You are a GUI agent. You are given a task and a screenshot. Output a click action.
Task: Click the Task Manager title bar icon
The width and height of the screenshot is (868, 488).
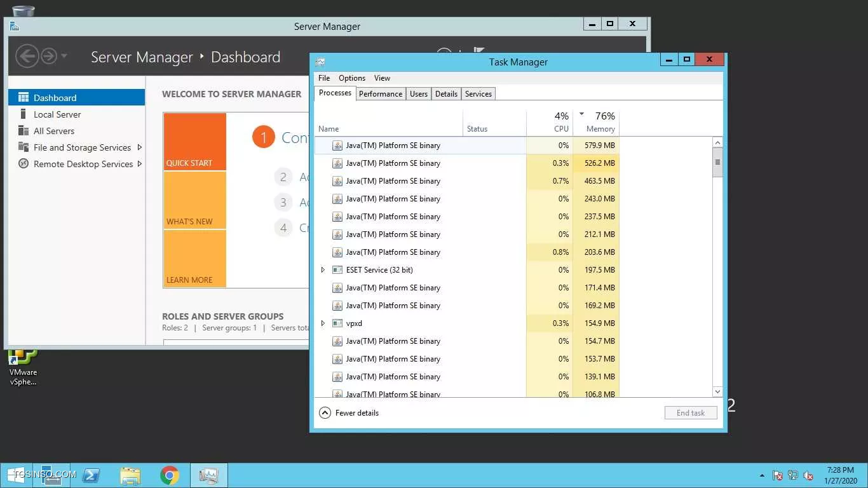click(x=320, y=62)
